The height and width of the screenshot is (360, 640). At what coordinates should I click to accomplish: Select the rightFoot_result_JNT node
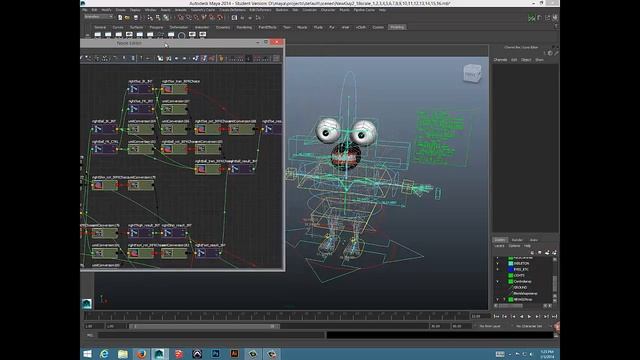tap(209, 253)
